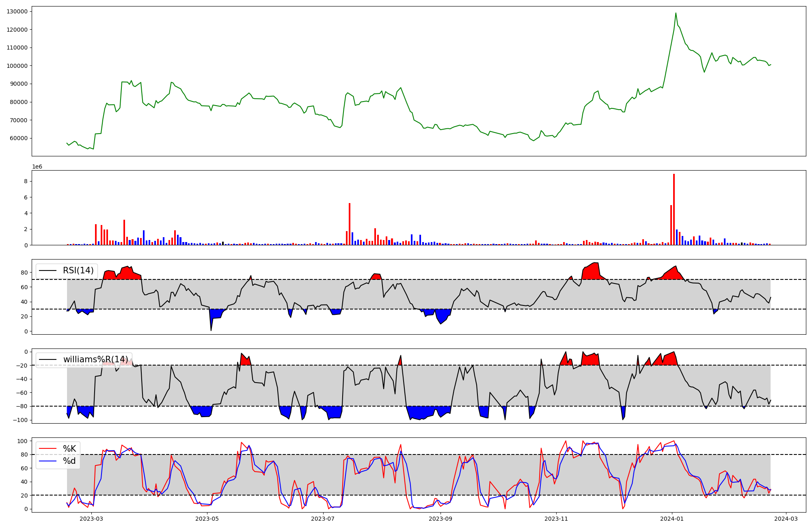
Task: Click the July 2023 volume spike bar
Action: click(x=350, y=224)
